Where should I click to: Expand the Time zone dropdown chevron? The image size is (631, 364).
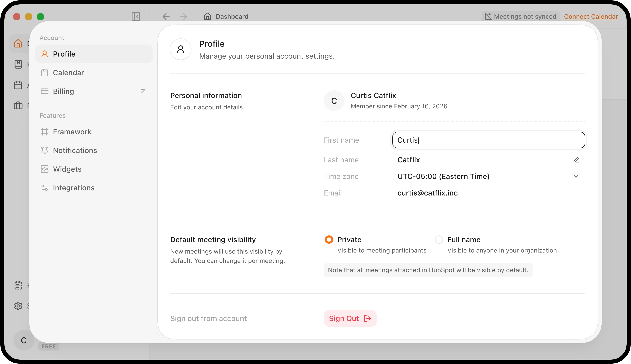click(576, 176)
